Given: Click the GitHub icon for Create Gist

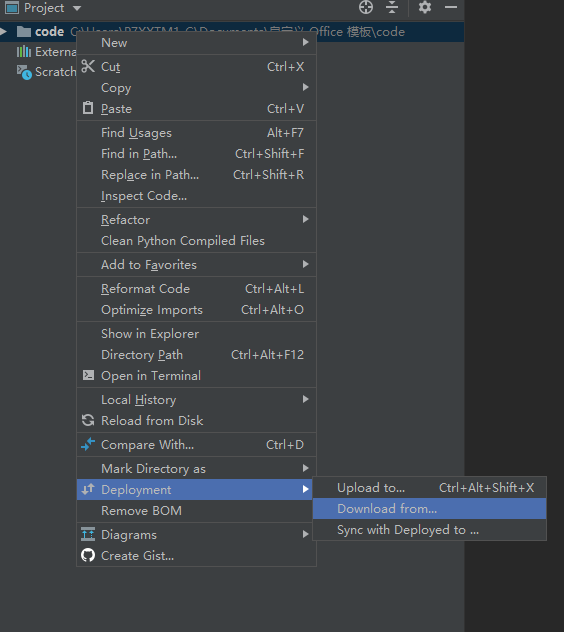Looking at the screenshot, I should (x=88, y=555).
